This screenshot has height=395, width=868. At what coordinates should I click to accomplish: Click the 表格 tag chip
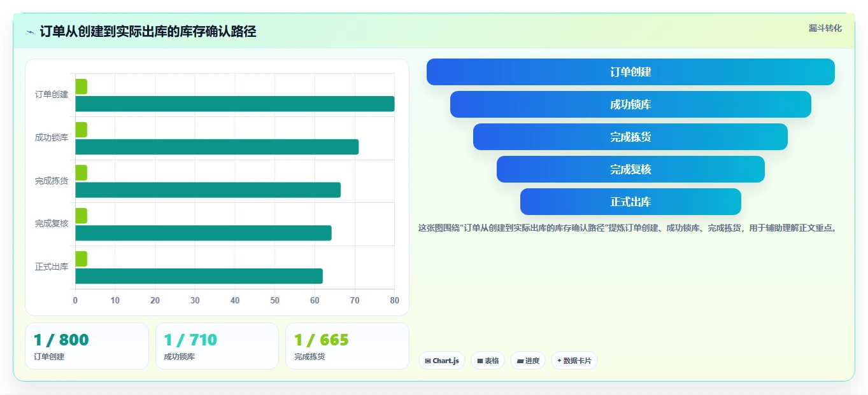tap(488, 361)
